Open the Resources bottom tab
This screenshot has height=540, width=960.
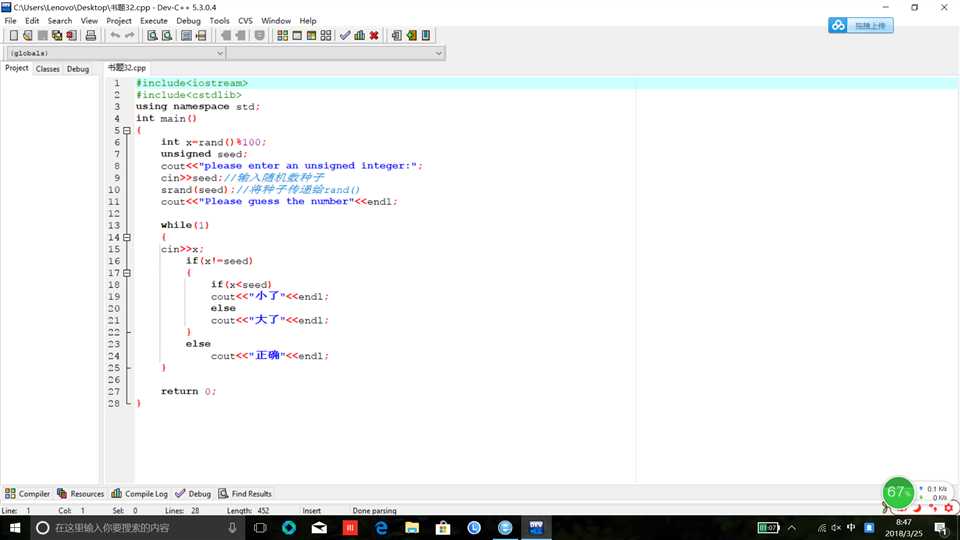(x=80, y=493)
